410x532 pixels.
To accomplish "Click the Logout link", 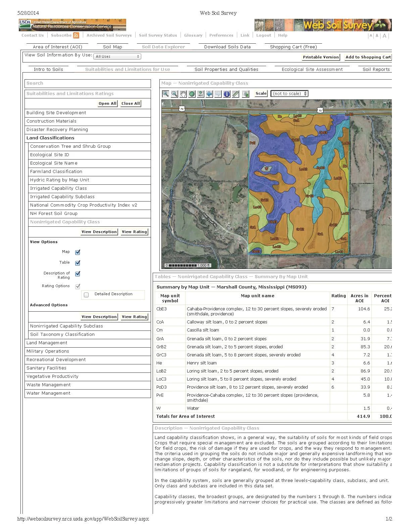I will pos(263,35).
